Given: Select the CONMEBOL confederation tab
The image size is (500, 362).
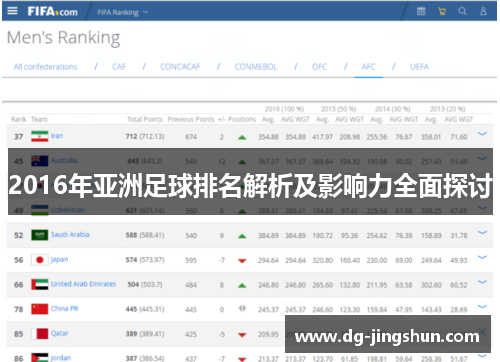Looking at the screenshot, I should click(256, 67).
